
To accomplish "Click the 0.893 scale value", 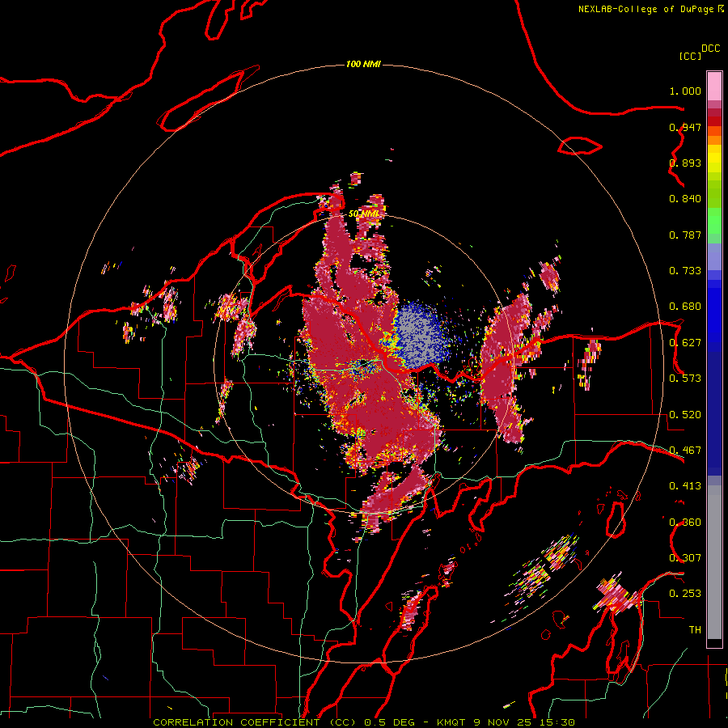I will [x=685, y=163].
